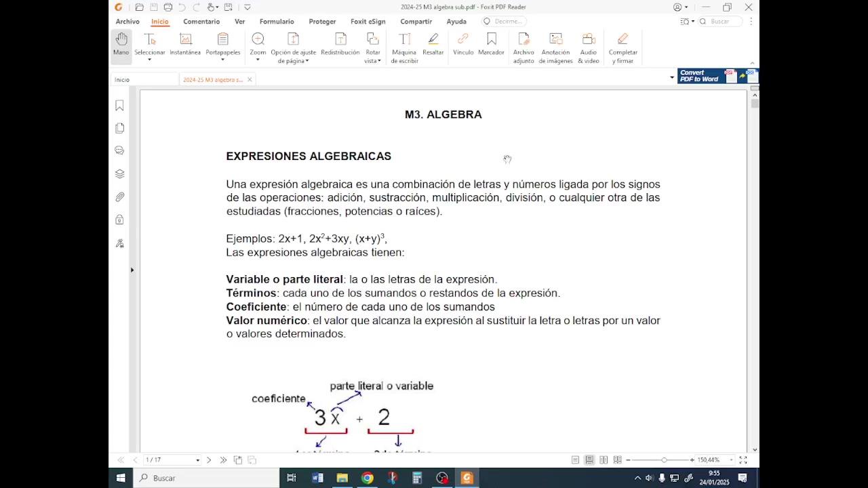868x488 pixels.
Task: Open the security side panel
Action: click(x=119, y=220)
